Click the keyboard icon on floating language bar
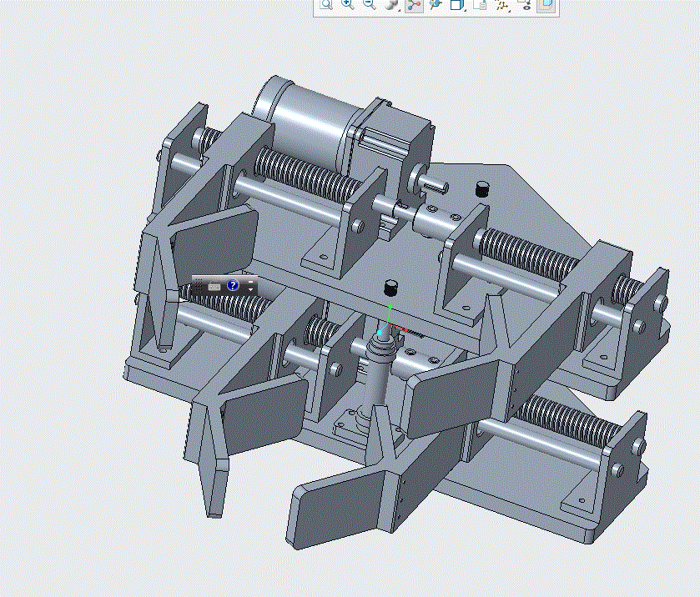 (x=214, y=287)
